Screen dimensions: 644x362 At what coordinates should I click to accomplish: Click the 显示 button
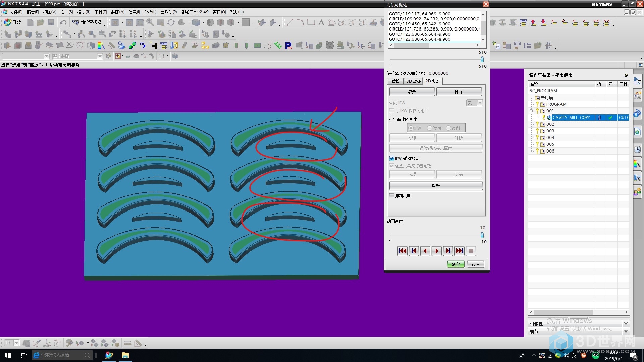pyautogui.click(x=412, y=92)
